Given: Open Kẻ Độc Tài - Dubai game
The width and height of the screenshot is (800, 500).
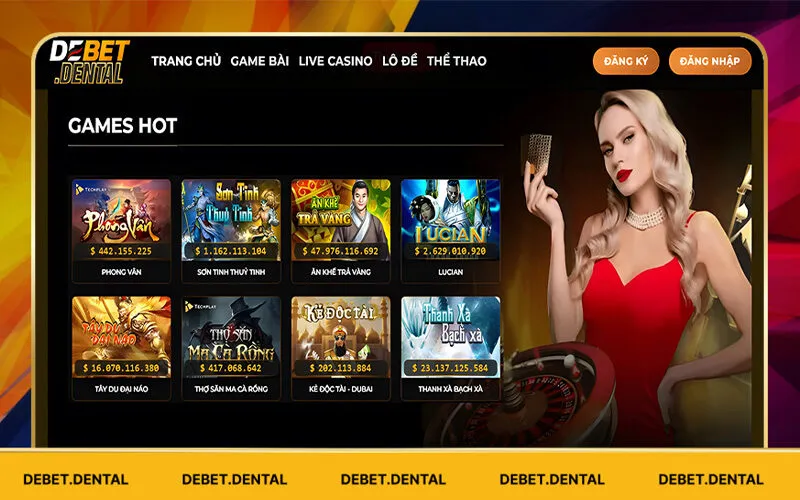Looking at the screenshot, I should click(341, 337).
